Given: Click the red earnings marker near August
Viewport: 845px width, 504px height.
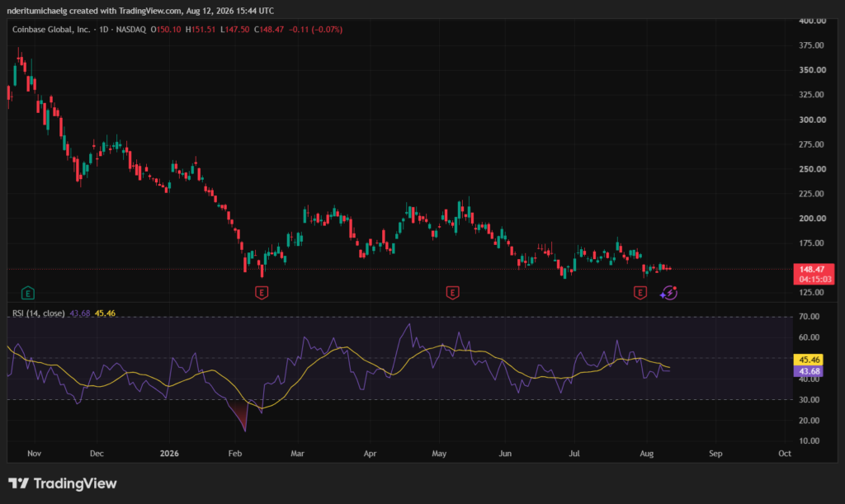Looking at the screenshot, I should click(x=640, y=292).
